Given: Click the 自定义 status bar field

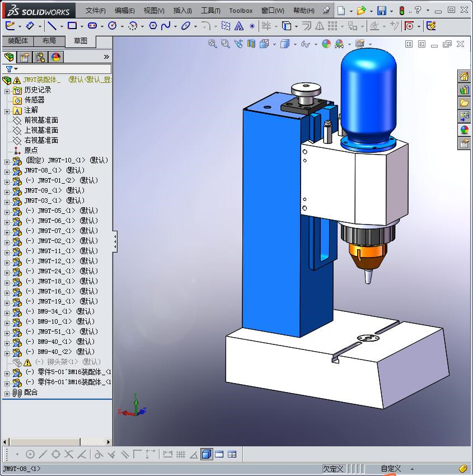Looking at the screenshot, I should click(391, 469).
